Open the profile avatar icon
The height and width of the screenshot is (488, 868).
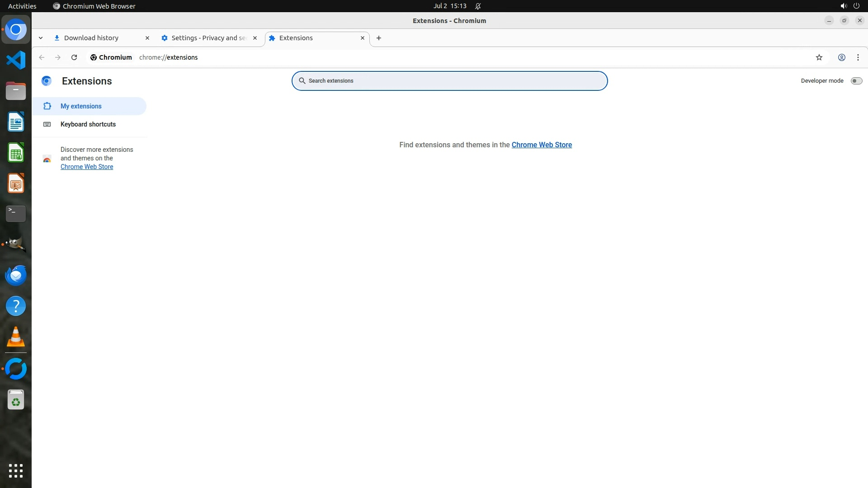pyautogui.click(x=842, y=57)
